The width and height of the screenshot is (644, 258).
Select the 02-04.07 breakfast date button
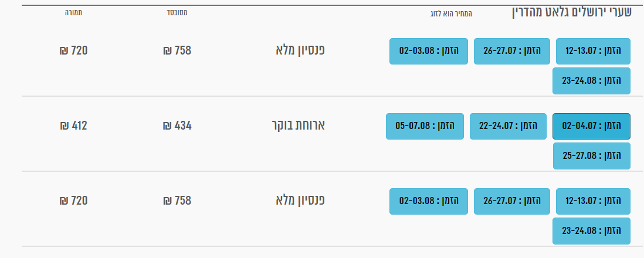click(x=591, y=126)
